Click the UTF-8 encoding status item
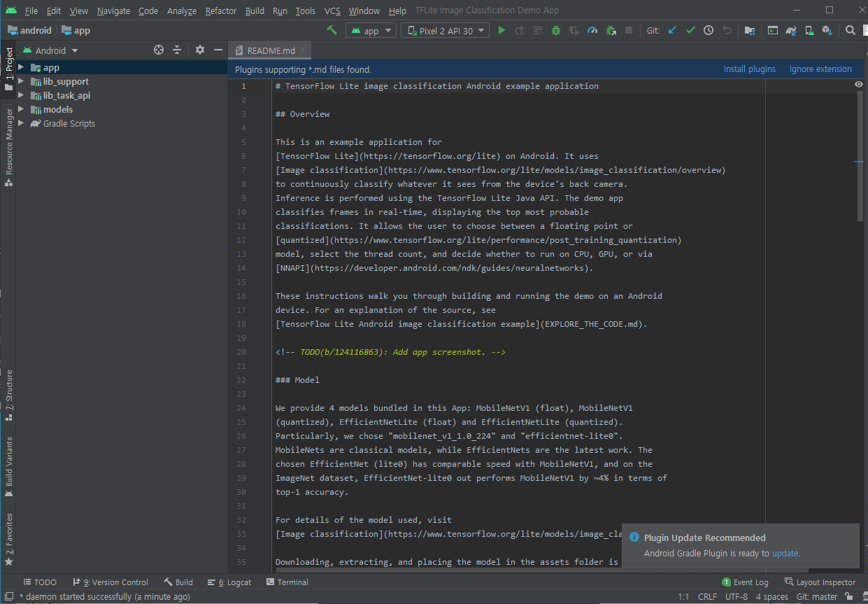The width and height of the screenshot is (868, 604). [736, 597]
